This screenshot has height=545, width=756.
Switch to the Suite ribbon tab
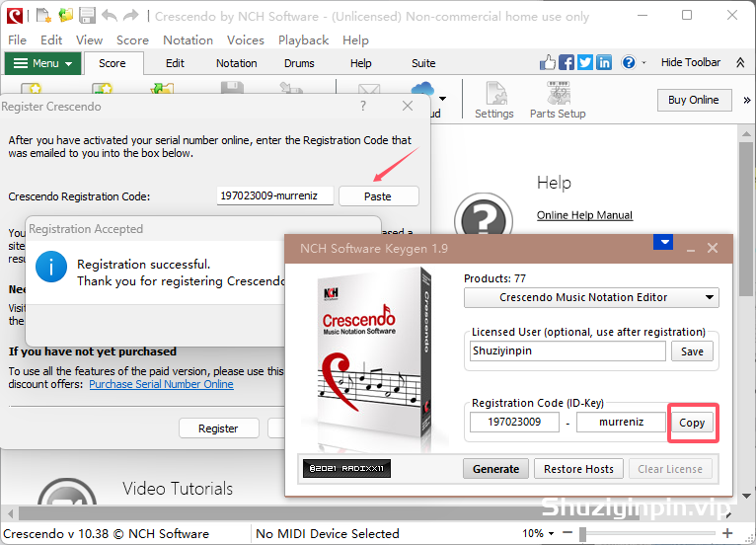(423, 63)
